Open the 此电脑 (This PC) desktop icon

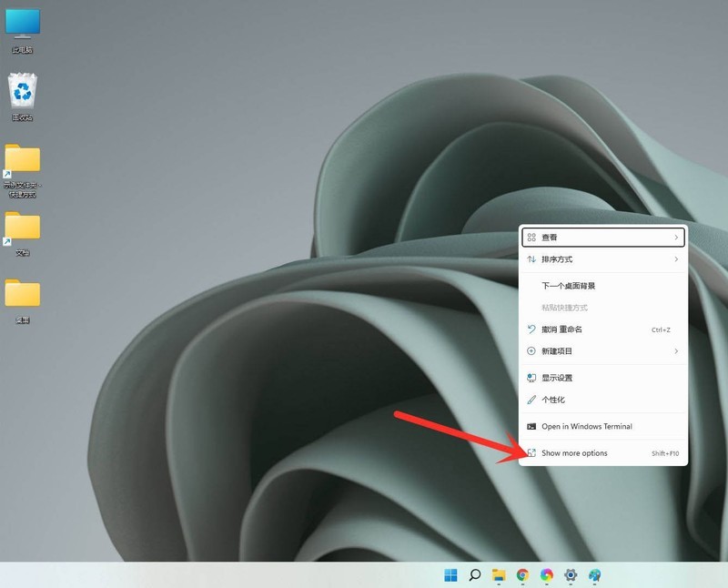click(23, 25)
